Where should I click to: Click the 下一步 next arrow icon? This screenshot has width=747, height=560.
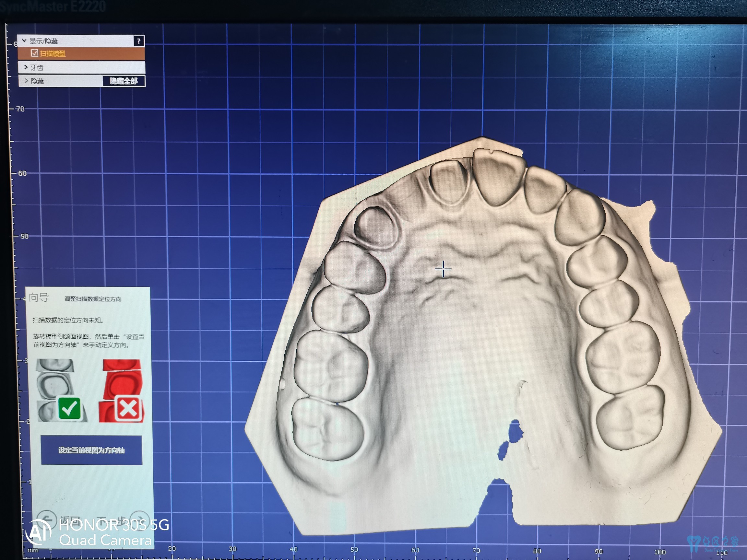pos(140,520)
